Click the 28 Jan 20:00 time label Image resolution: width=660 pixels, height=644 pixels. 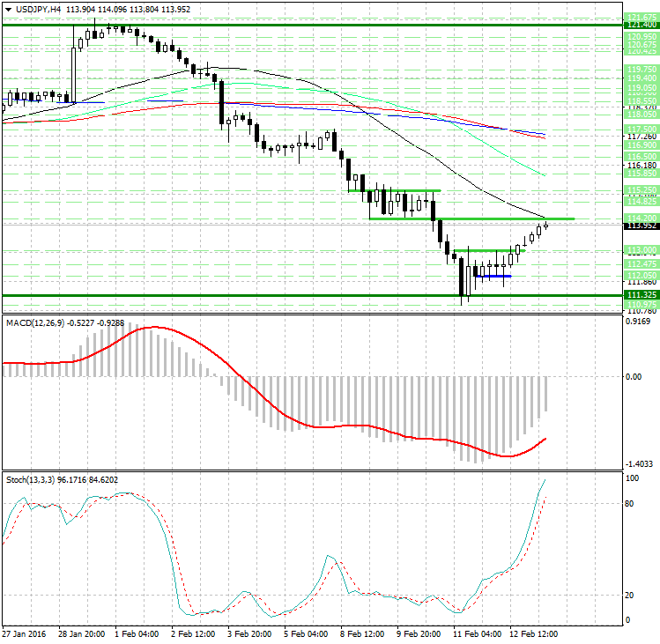pyautogui.click(x=81, y=634)
